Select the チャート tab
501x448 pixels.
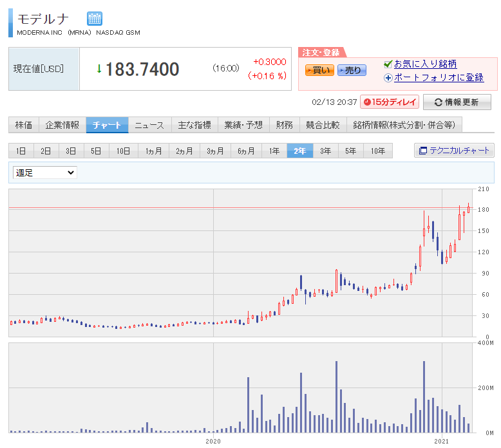pos(107,125)
